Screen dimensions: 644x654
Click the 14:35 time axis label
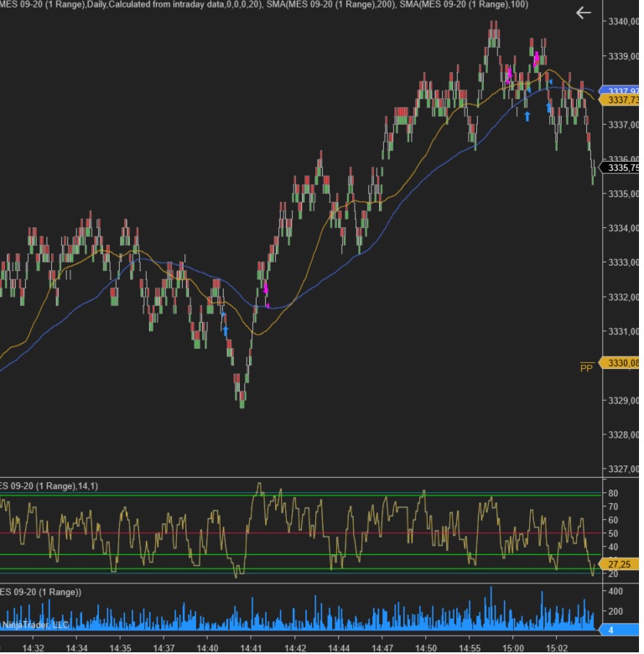point(120,648)
